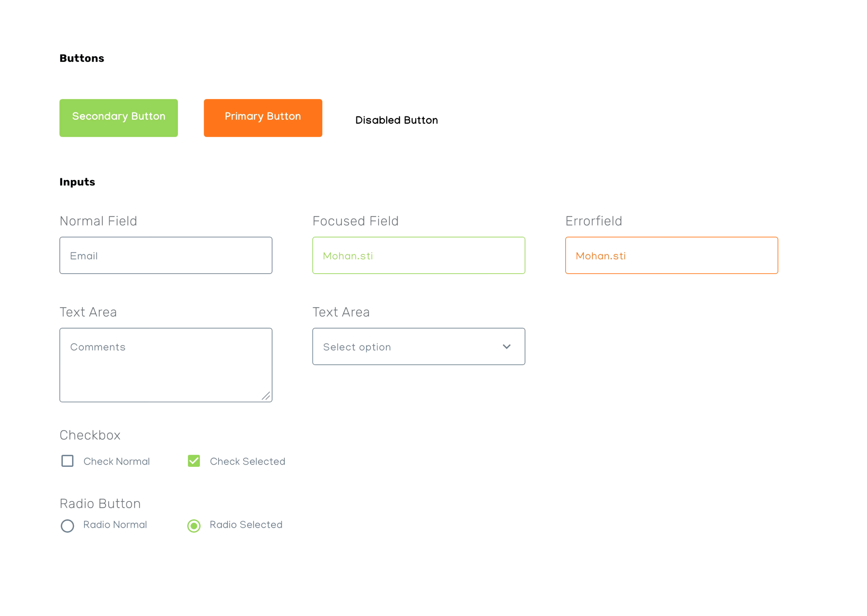The height and width of the screenshot is (616, 867).
Task: Tick the Check Normal checkbox
Action: point(67,461)
